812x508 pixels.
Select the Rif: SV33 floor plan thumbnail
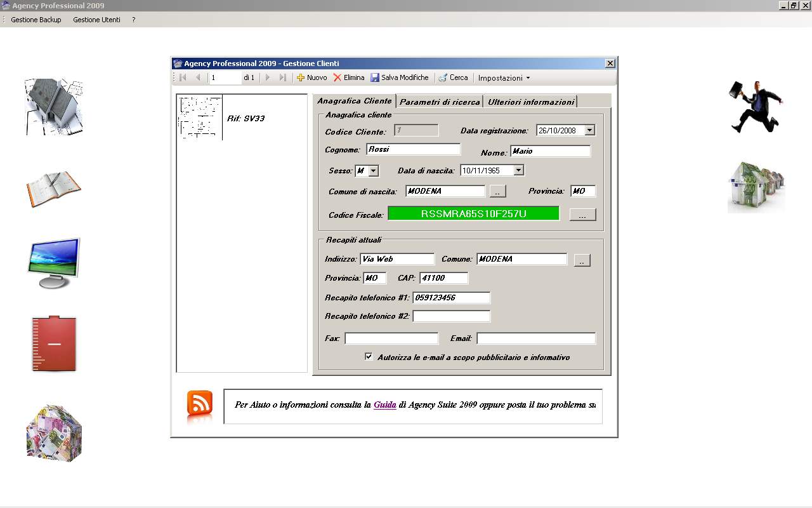pyautogui.click(x=200, y=117)
